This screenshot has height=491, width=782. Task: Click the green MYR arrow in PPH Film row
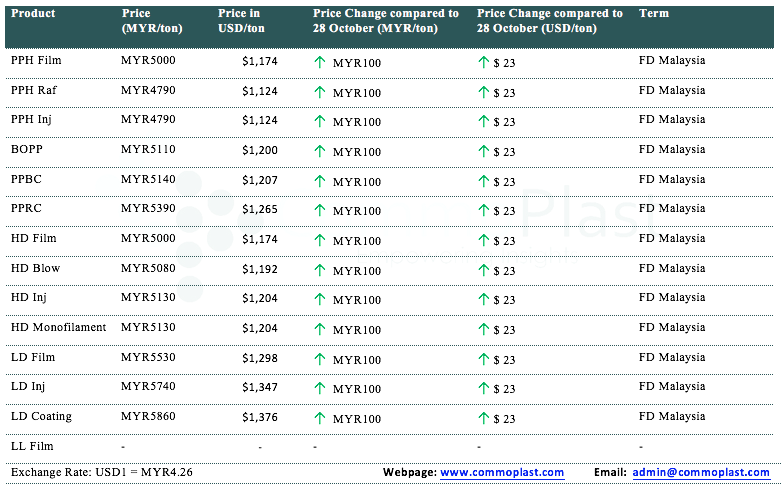click(x=320, y=62)
